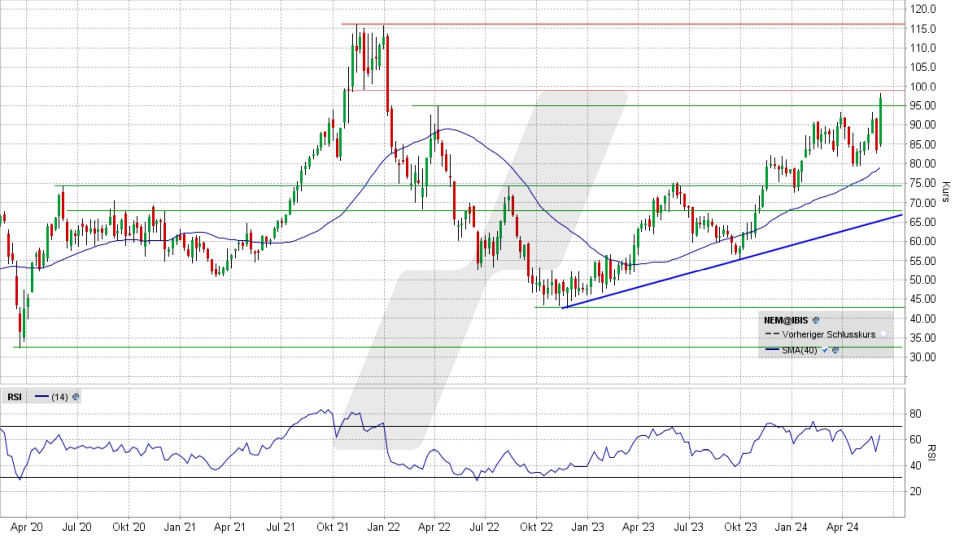Open settings icon next to NEM@IBIS
960x540 pixels.
click(816, 320)
